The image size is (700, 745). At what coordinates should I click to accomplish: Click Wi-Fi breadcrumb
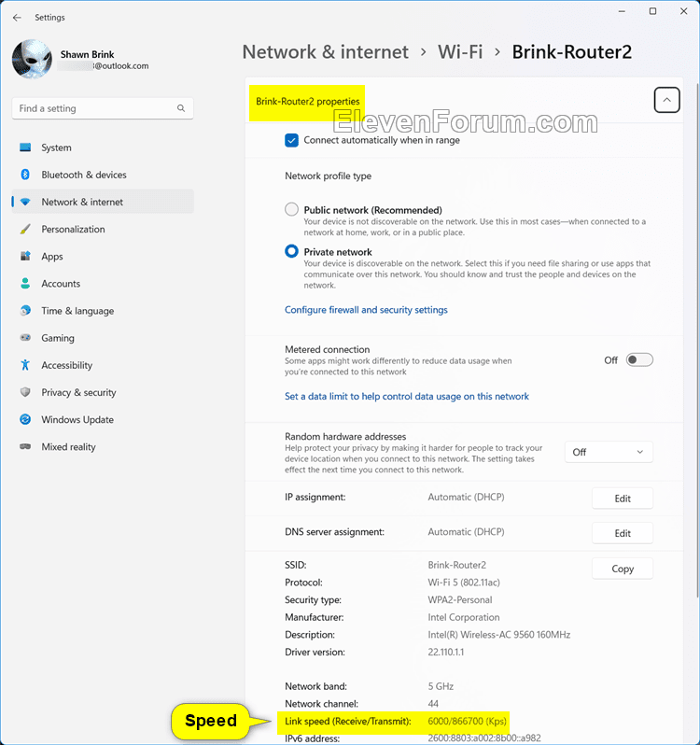[460, 51]
